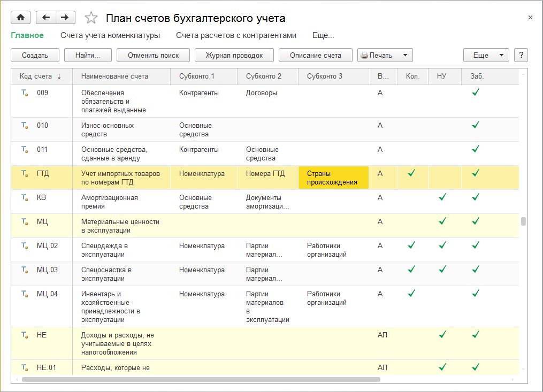The height and width of the screenshot is (392, 543).
Task: Click the horizontal scrollbar at the bottom
Action: tap(201, 379)
